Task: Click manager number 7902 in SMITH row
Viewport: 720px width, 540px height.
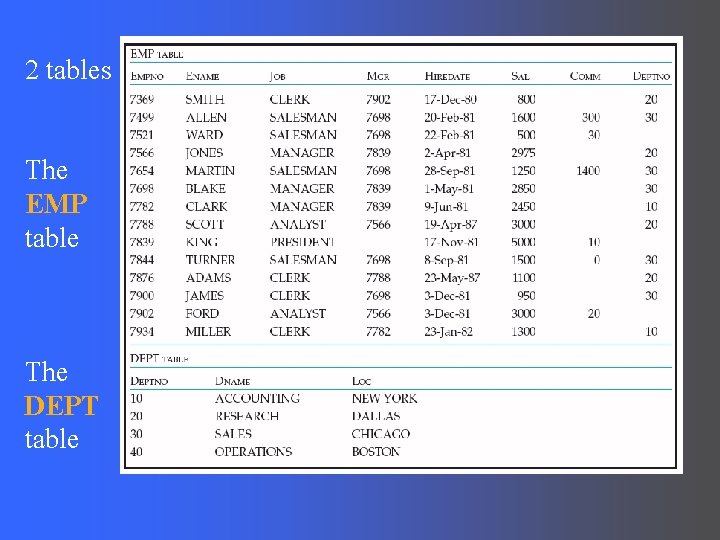Action: click(x=378, y=100)
